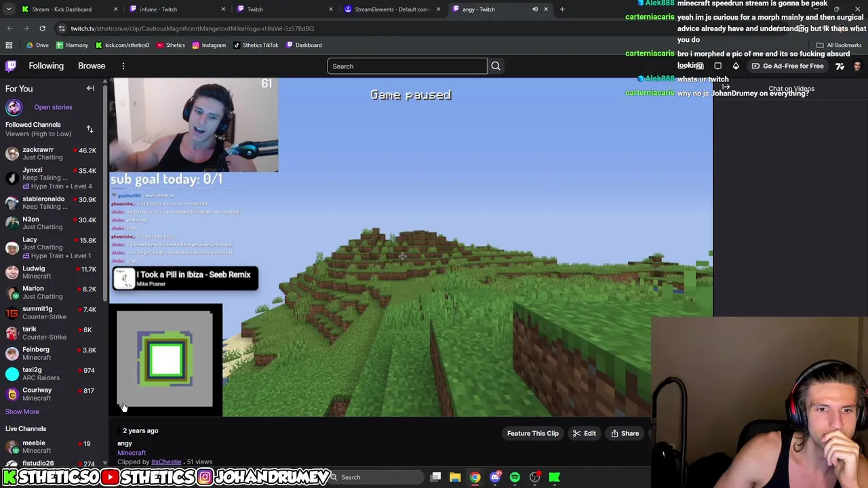Open the tab search dropdown in Chrome

9,9
